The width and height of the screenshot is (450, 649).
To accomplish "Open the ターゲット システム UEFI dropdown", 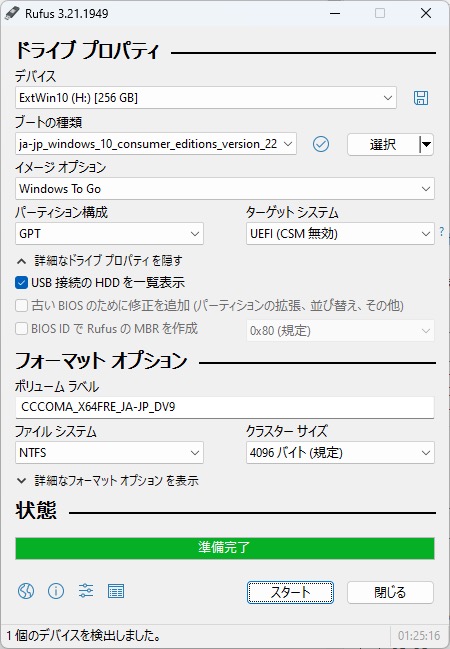I will click(x=340, y=234).
